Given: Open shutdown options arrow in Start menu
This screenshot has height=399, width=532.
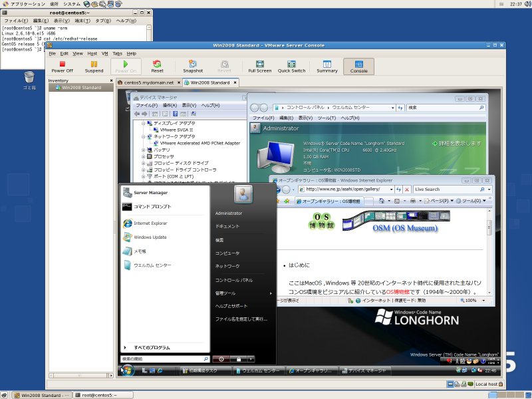Looking at the screenshot, I should click(251, 359).
